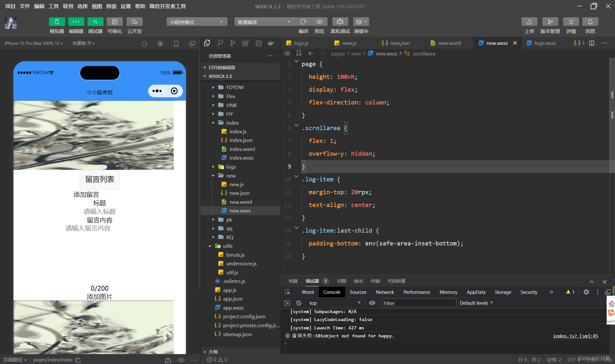The height and width of the screenshot is (364, 615).
Task: Close the new.wxss tab
Action: coord(515,43)
